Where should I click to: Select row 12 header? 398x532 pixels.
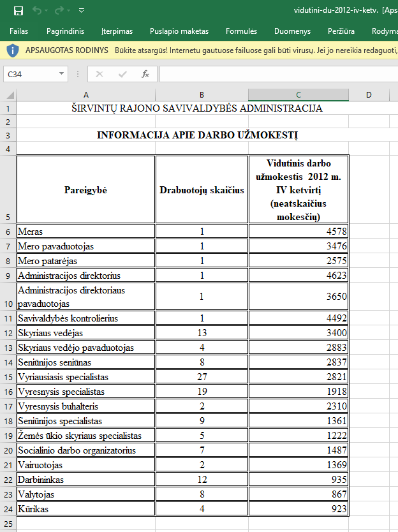[x=7, y=333]
